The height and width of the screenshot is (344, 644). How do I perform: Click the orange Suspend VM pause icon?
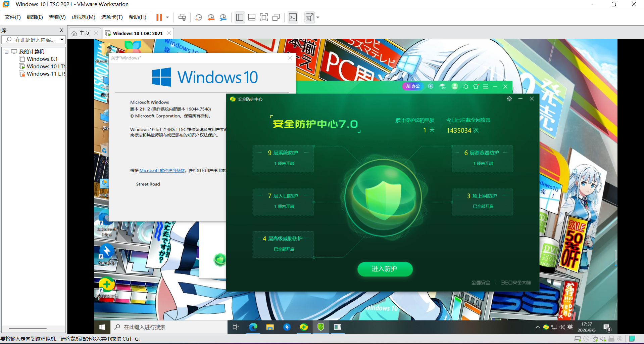point(159,17)
